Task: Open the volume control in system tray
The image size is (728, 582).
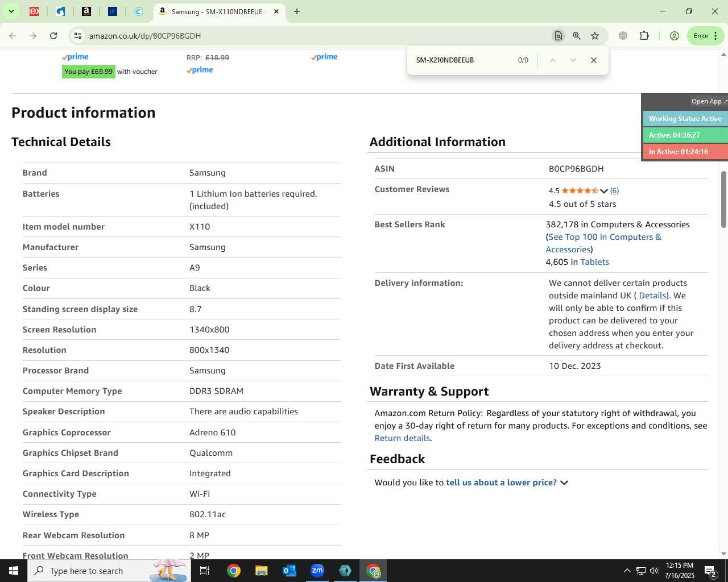Action: pyautogui.click(x=654, y=571)
